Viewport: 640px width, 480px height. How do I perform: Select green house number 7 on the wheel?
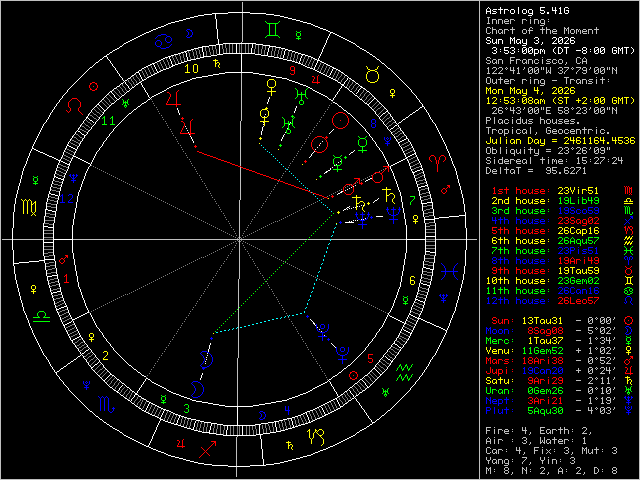click(x=412, y=200)
